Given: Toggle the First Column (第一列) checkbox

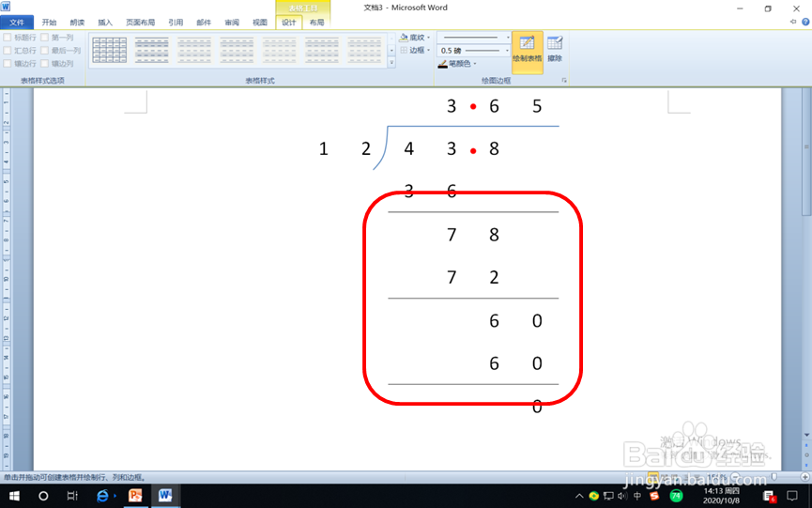Looking at the screenshot, I should pyautogui.click(x=44, y=38).
